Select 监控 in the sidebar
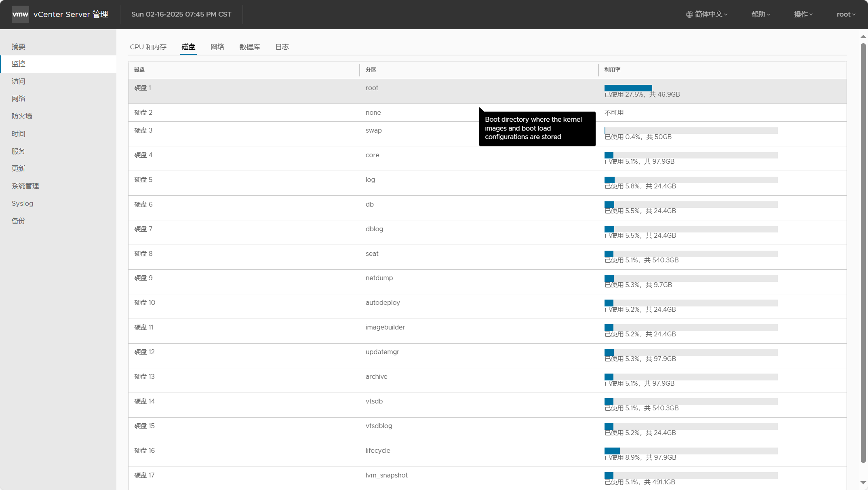Image resolution: width=868 pixels, height=490 pixels. (x=58, y=64)
